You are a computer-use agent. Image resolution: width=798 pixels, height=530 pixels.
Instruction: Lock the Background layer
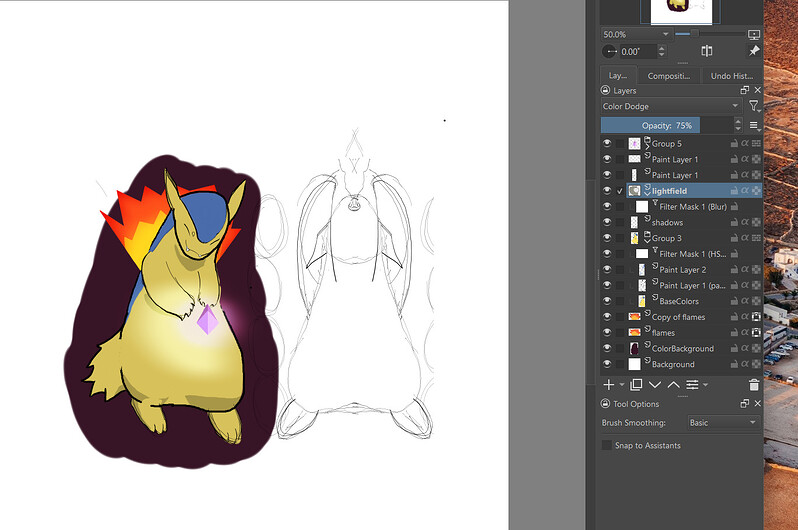pos(734,364)
